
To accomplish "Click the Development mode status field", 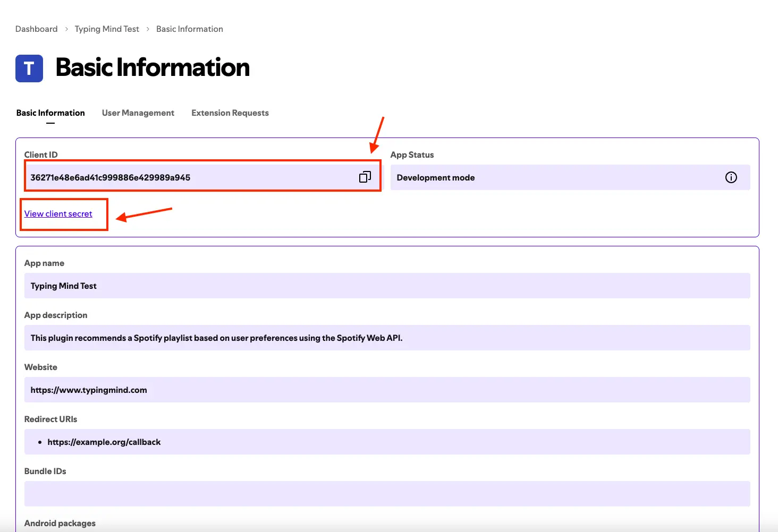I will [x=570, y=177].
